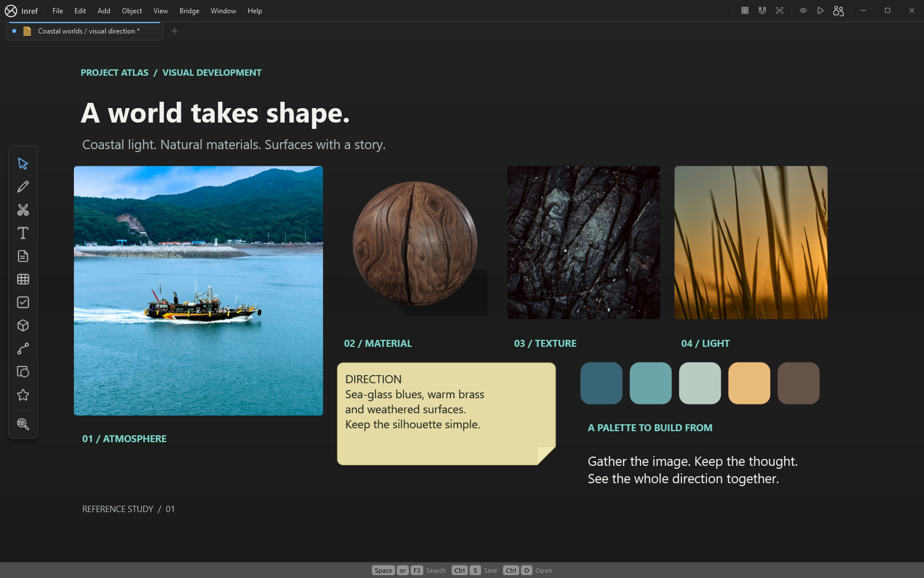Viewport: 924px width, 578px height.
Task: Pick the pale grey-green palette swatch
Action: (x=700, y=383)
